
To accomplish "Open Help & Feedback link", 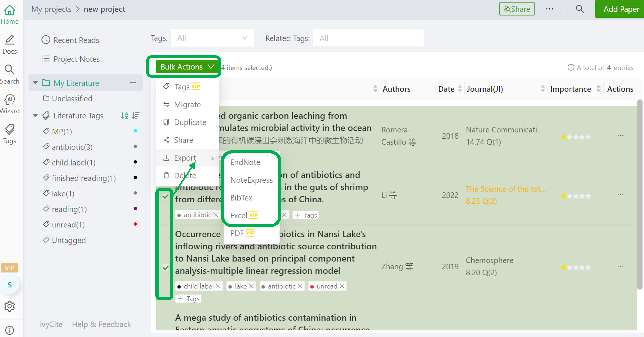I will [101, 324].
